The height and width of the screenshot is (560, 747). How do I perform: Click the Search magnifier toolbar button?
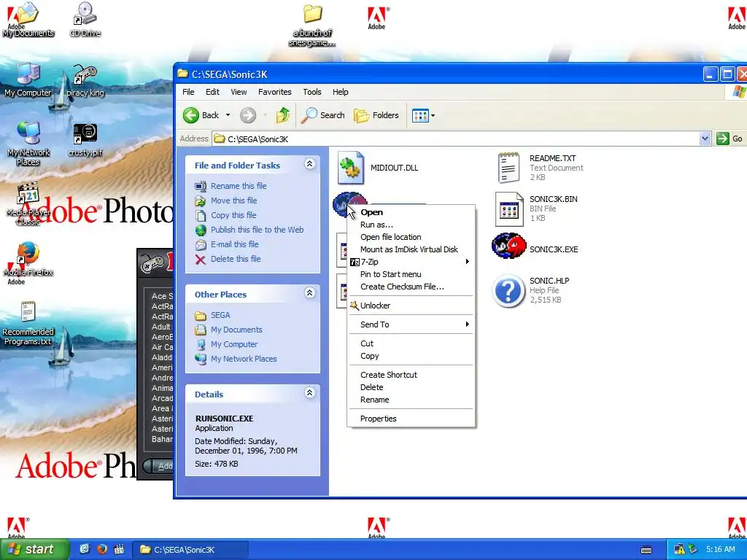click(x=323, y=115)
